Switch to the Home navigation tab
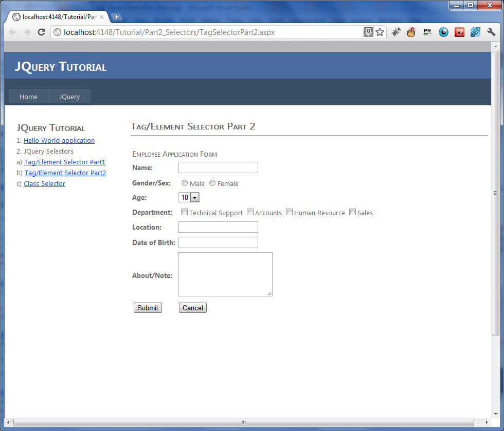The image size is (504, 431). [28, 97]
